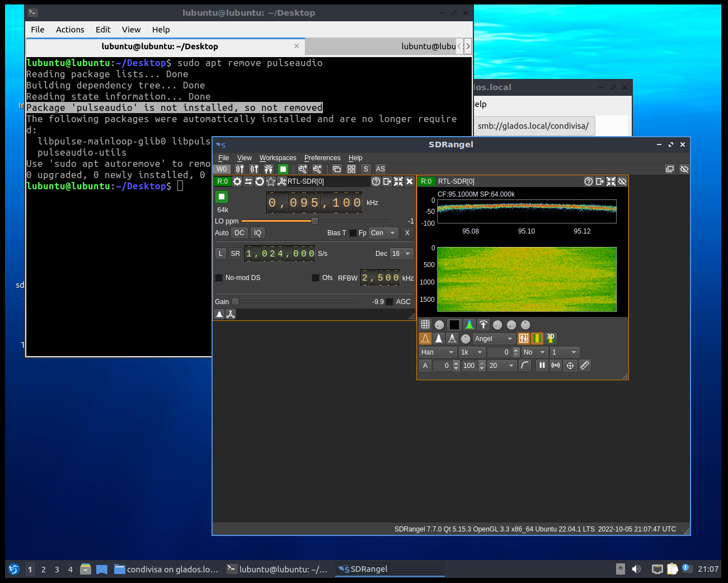Screen dimensions: 728x583
Task: Select the wrench preferences icon in toolbar
Action: 302,169
